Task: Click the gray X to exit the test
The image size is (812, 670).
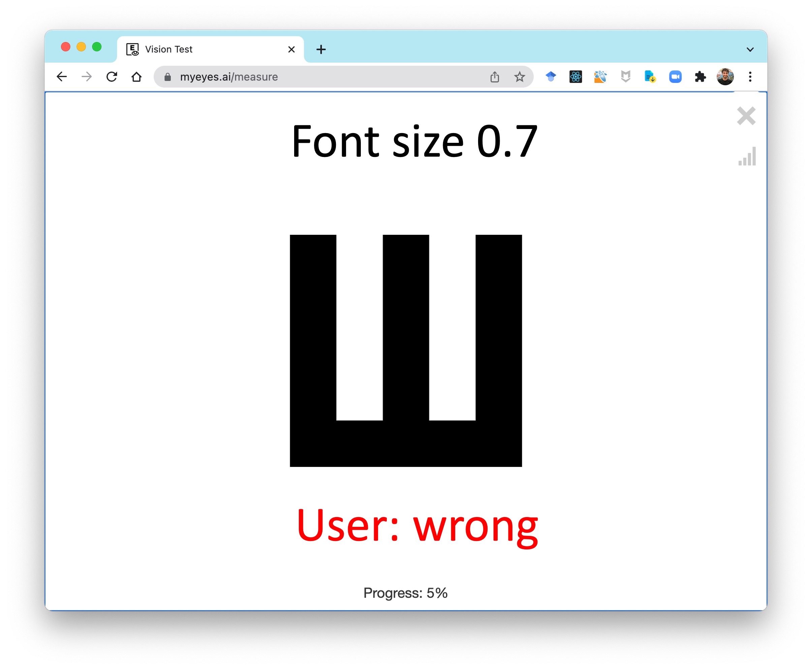Action: pyautogui.click(x=746, y=116)
